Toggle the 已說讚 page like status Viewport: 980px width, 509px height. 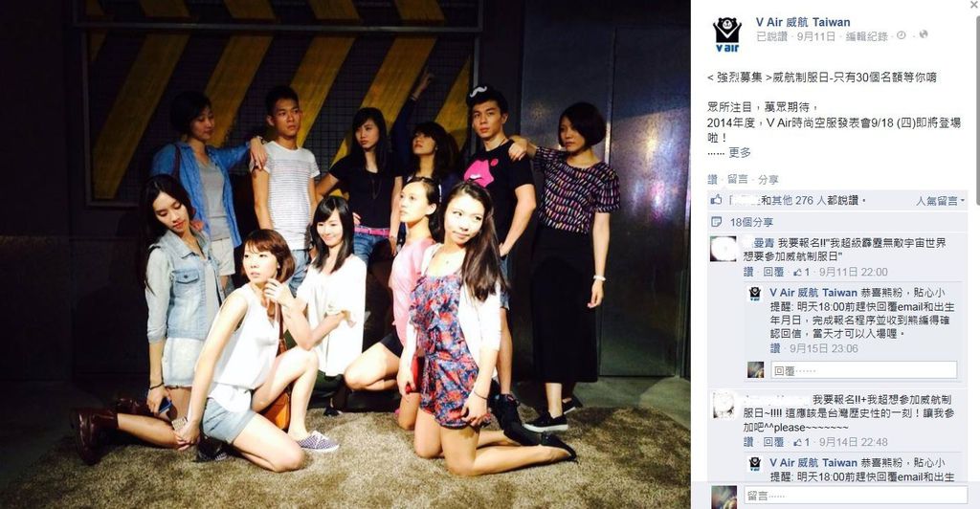point(772,36)
